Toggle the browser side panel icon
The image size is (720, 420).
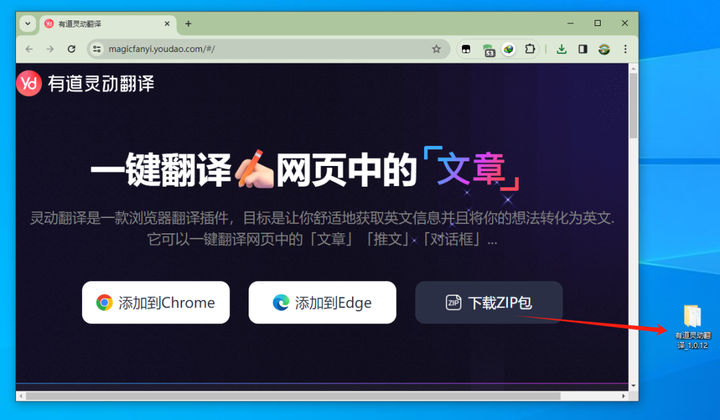click(x=583, y=49)
